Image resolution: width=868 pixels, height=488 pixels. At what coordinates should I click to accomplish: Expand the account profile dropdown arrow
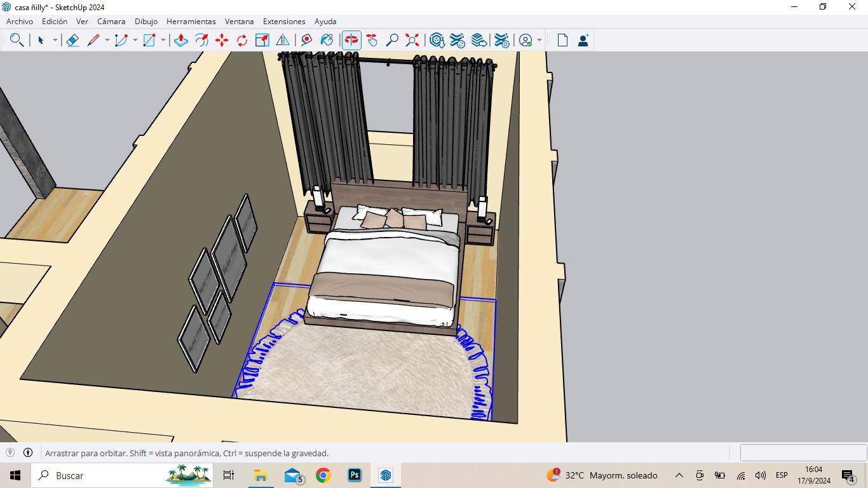pos(539,40)
